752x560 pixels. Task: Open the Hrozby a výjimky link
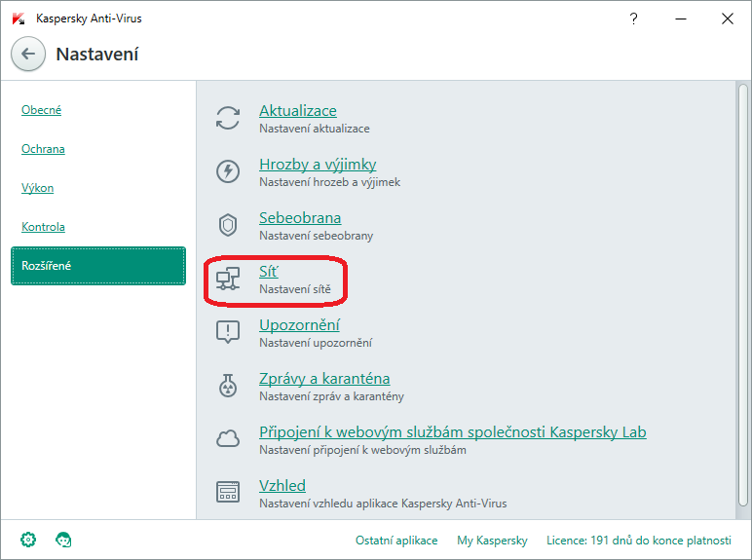tap(318, 165)
